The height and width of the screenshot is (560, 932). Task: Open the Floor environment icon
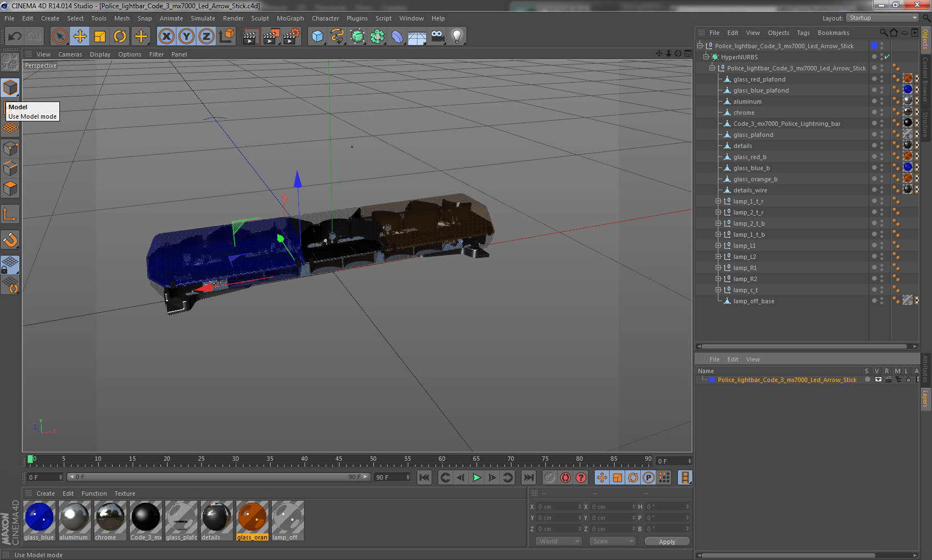point(417,37)
